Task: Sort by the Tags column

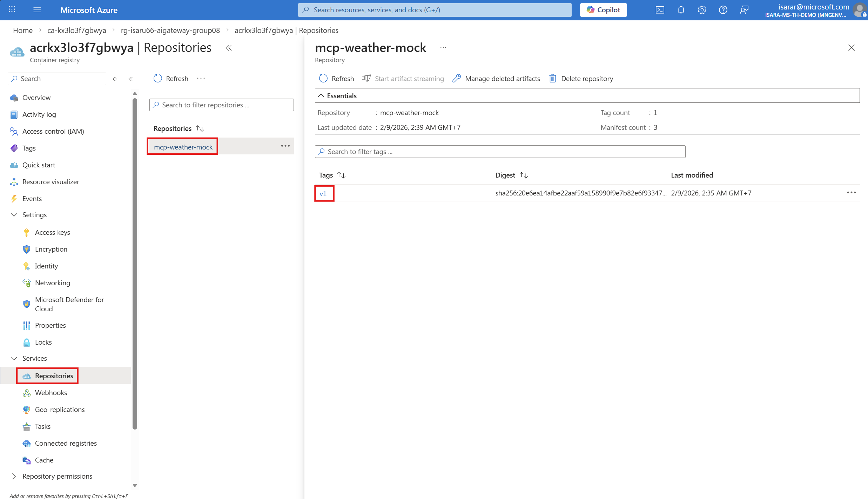Action: pos(332,175)
